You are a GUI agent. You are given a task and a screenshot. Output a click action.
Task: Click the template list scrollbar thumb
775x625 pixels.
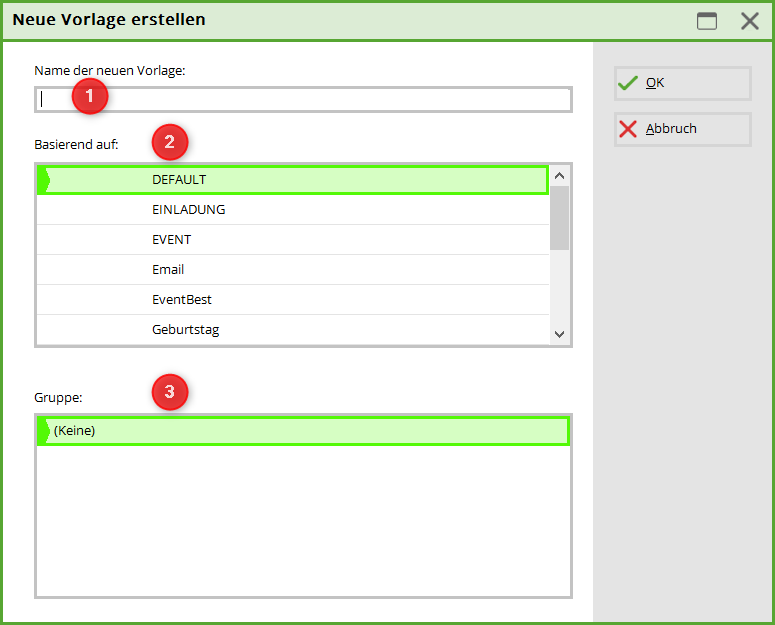pos(559,217)
